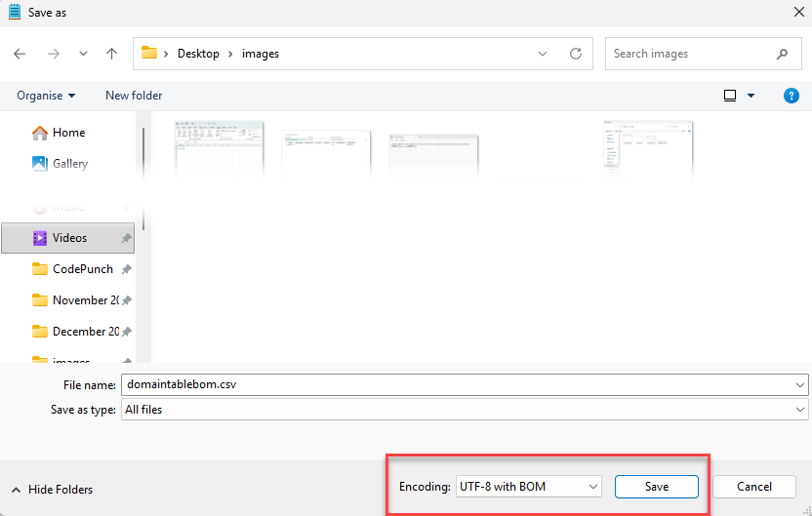Open the blue help icon

(791, 96)
